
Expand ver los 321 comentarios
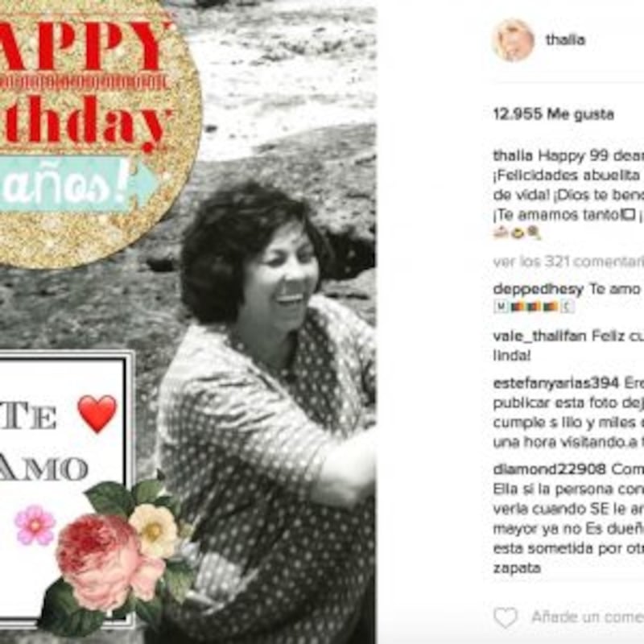[568, 262]
